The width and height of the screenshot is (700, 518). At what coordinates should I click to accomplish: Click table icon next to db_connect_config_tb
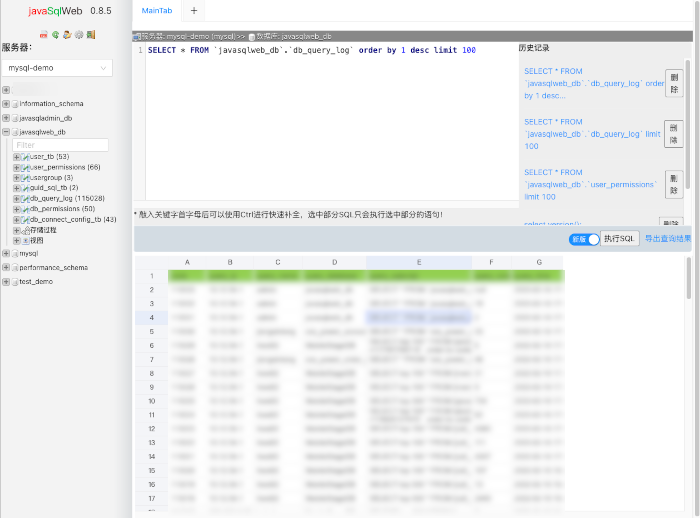click(26, 220)
